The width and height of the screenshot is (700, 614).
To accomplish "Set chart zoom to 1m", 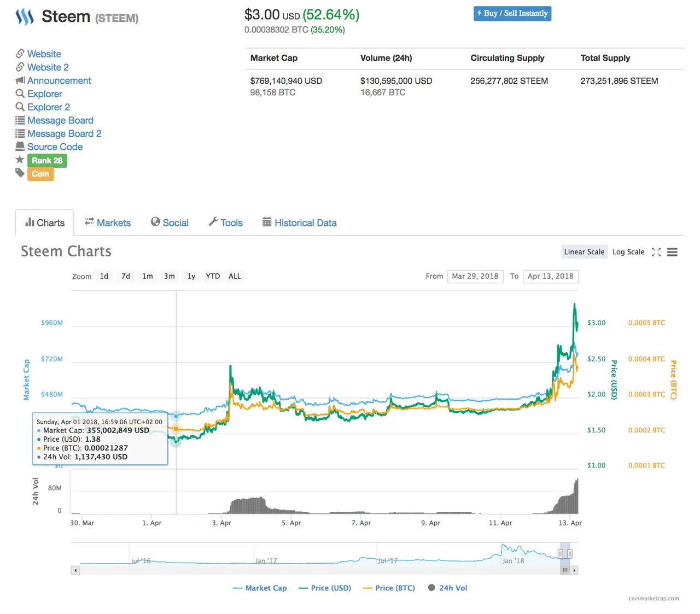I will 148,277.
